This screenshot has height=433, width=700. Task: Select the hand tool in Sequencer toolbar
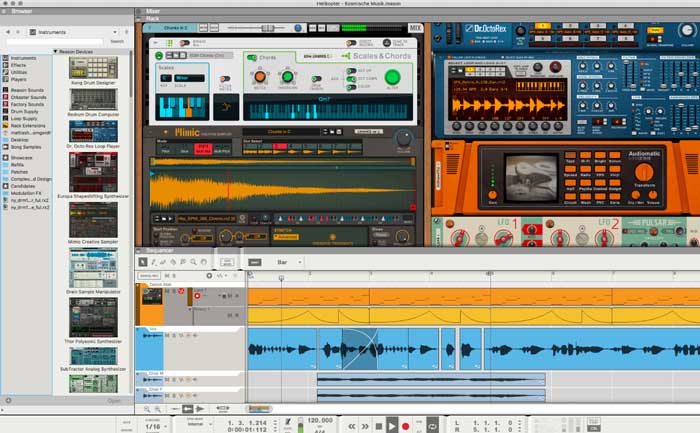(x=204, y=262)
